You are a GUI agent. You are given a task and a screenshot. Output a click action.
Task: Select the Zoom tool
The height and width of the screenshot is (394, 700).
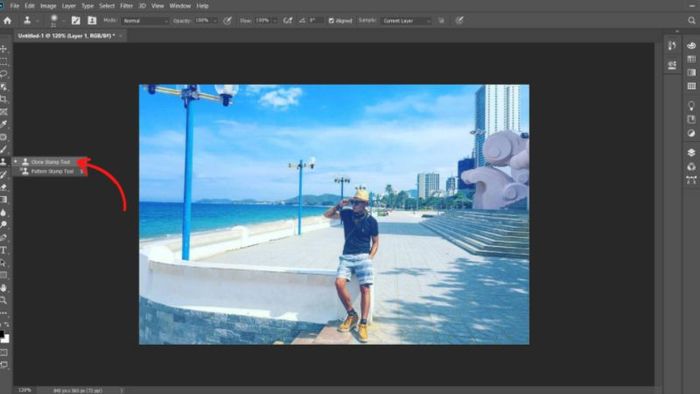point(4,300)
